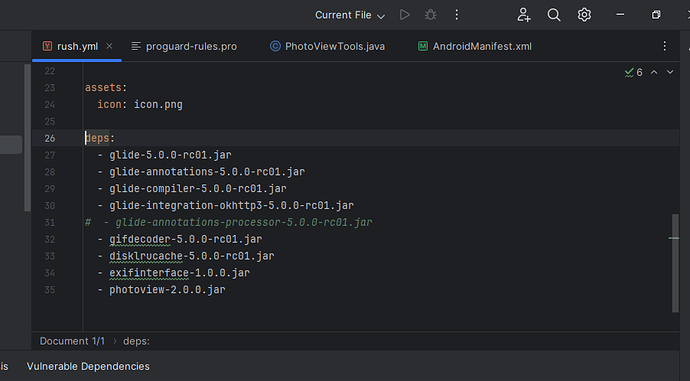Click commented 'glide-annotations-processor' line
The height and width of the screenshot is (381, 690).
228,222
